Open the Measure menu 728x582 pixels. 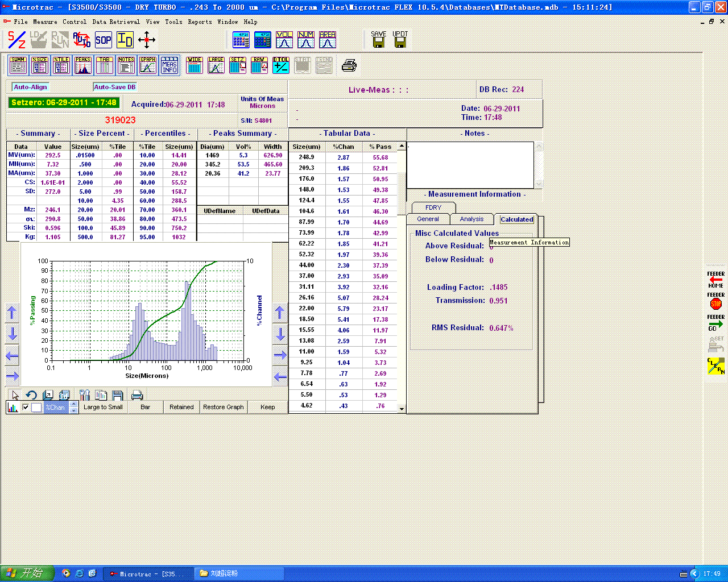[x=45, y=22]
